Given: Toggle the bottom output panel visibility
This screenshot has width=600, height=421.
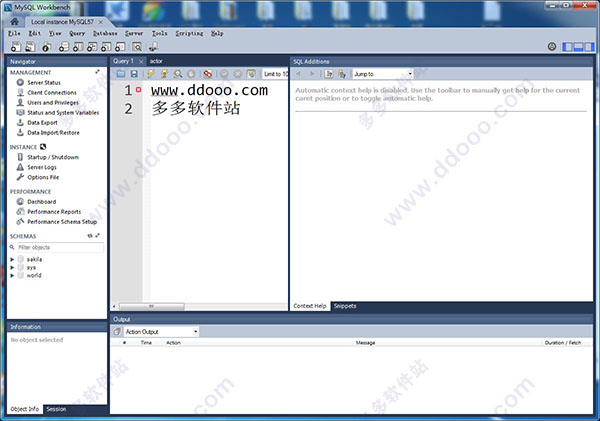Looking at the screenshot, I should pyautogui.click(x=578, y=47).
